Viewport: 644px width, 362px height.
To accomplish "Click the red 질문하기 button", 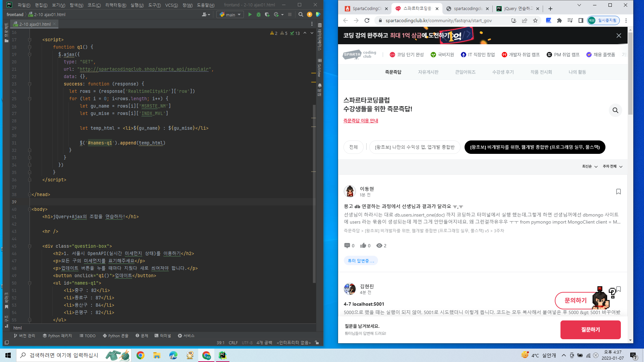I will (590, 329).
